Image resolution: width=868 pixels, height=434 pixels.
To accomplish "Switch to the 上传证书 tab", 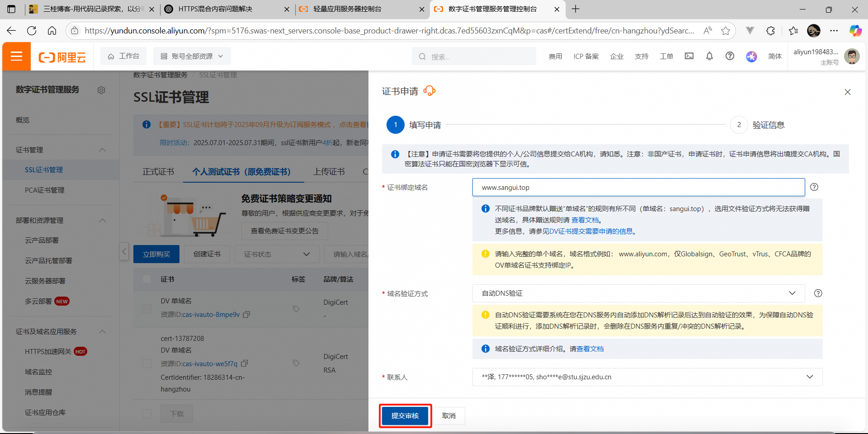I will pos(329,171).
